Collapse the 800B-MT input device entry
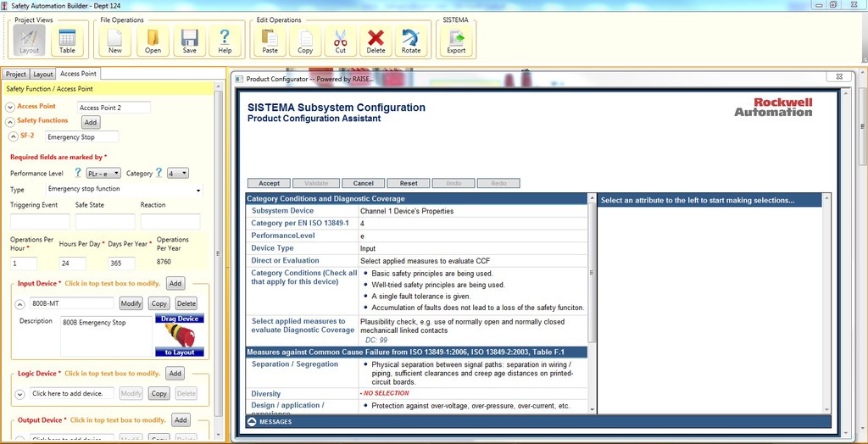Viewport: 868px width, 444px height. tap(20, 304)
